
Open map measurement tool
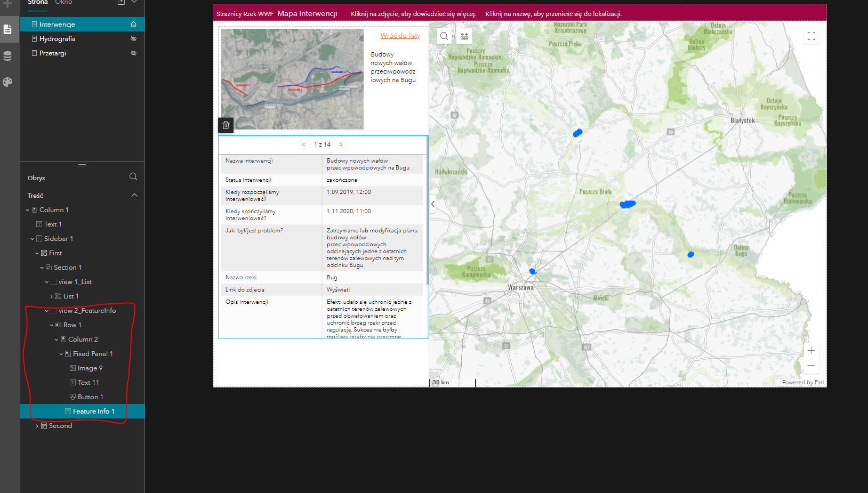click(x=464, y=36)
